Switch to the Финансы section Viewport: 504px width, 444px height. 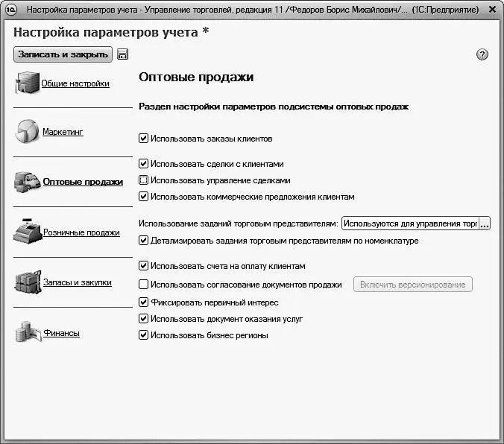61,333
